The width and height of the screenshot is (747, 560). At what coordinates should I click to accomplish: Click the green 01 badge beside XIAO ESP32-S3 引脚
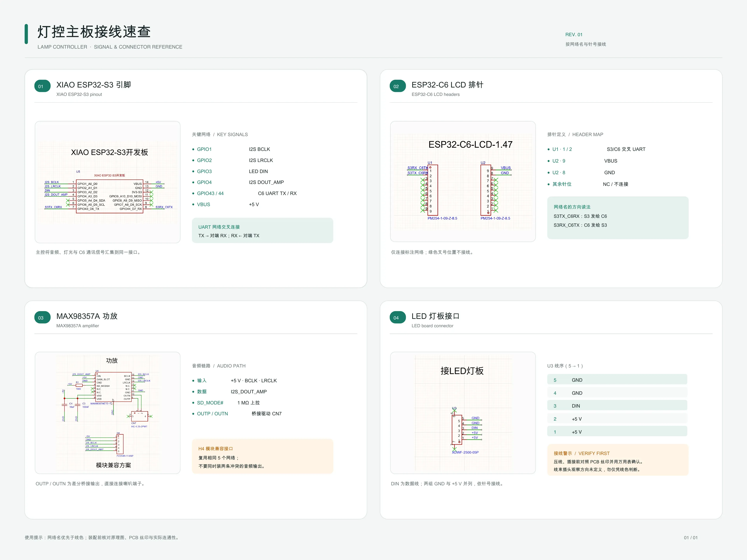pos(42,86)
